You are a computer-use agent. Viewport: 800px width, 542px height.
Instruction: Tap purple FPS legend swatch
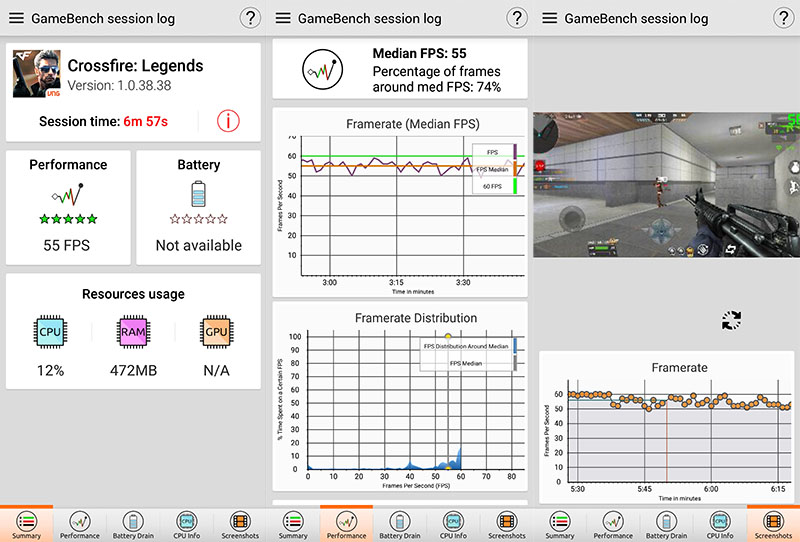coord(515,152)
